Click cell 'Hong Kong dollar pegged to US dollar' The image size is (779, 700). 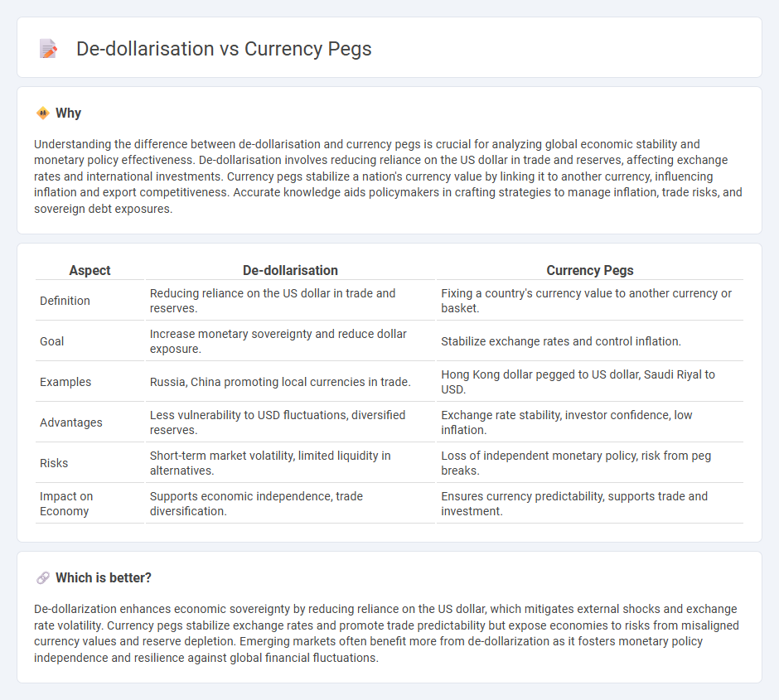click(590, 382)
